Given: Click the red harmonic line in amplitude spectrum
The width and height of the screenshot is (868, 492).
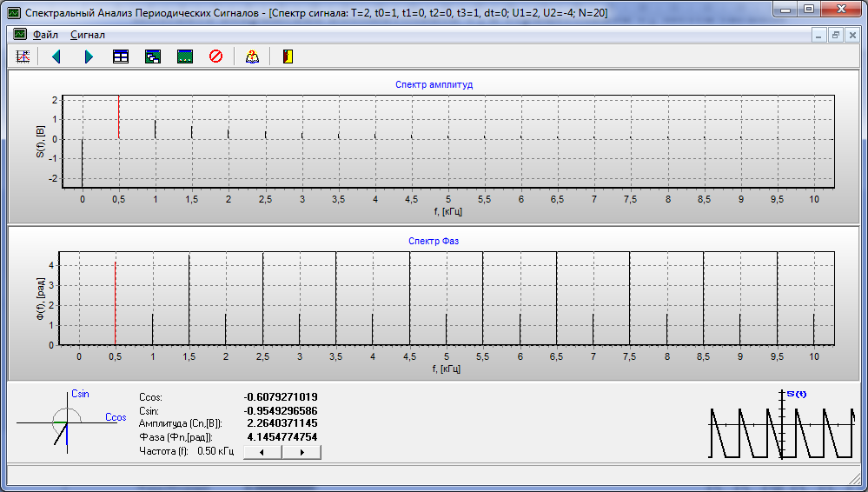Looking at the screenshot, I should (x=118, y=117).
